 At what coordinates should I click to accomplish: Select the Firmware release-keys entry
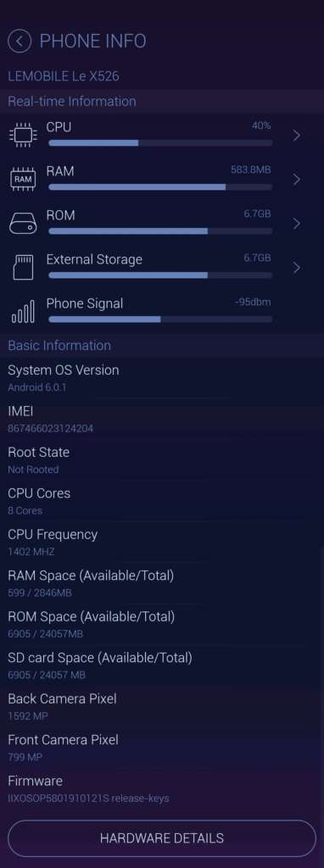pyautogui.click(x=88, y=798)
